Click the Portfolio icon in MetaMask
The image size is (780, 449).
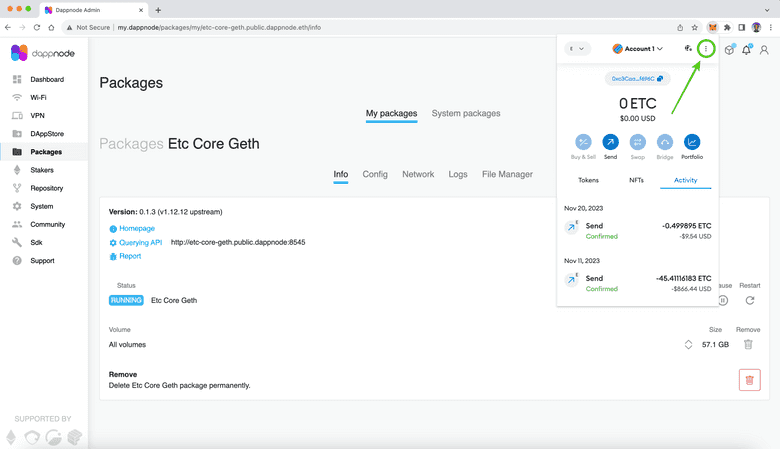pos(692,143)
